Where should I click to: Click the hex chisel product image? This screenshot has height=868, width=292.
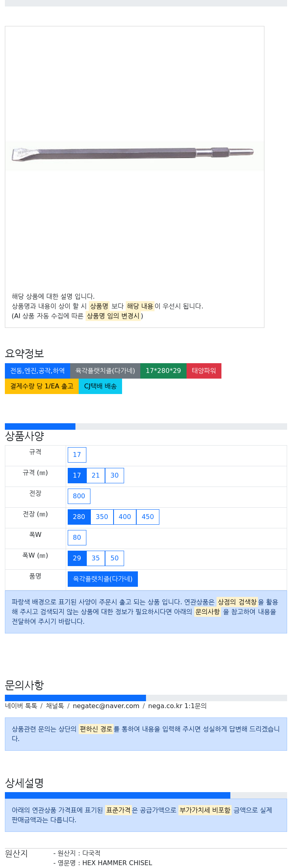(x=134, y=156)
